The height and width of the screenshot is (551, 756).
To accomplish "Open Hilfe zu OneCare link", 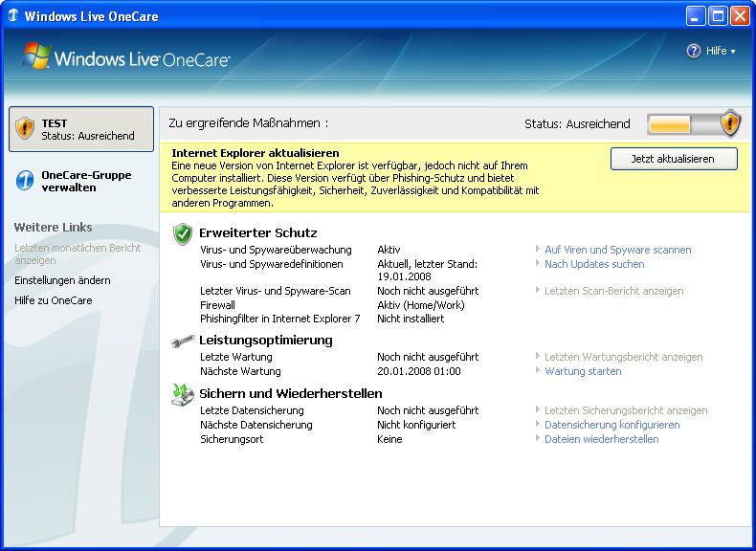I will click(53, 300).
